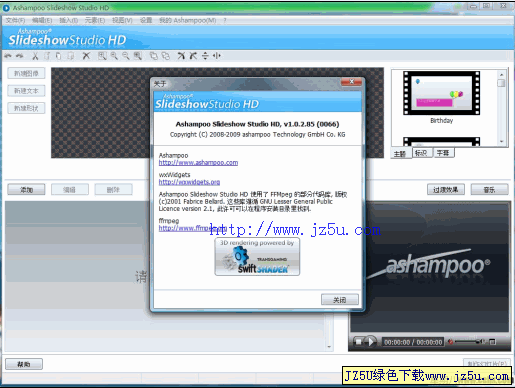Viewport: 515px width, 388px height.
Task: Open the 设置 menu
Action: pos(146,21)
